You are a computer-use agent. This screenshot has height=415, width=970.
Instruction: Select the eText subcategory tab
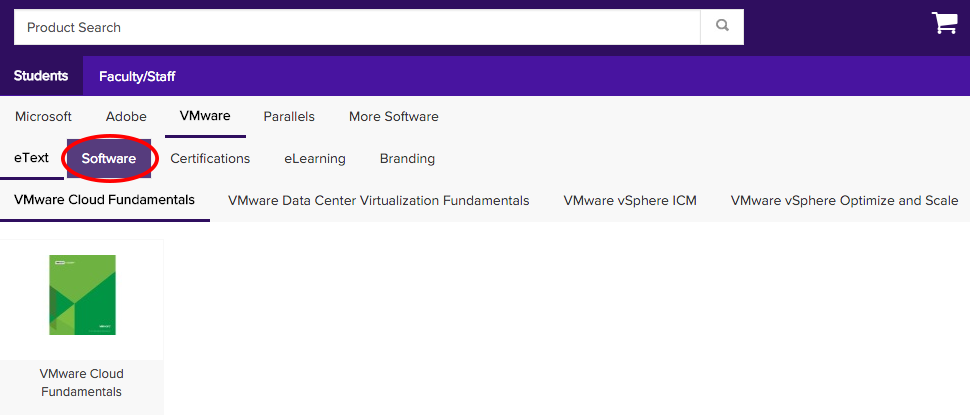point(31,158)
